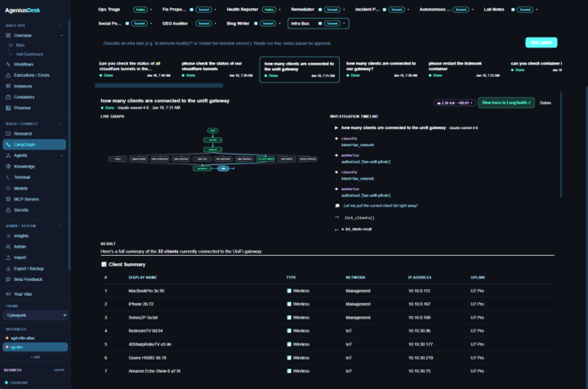The image size is (588, 389).
Task: Select the Ops Triage agent tab
Action: 109,9
